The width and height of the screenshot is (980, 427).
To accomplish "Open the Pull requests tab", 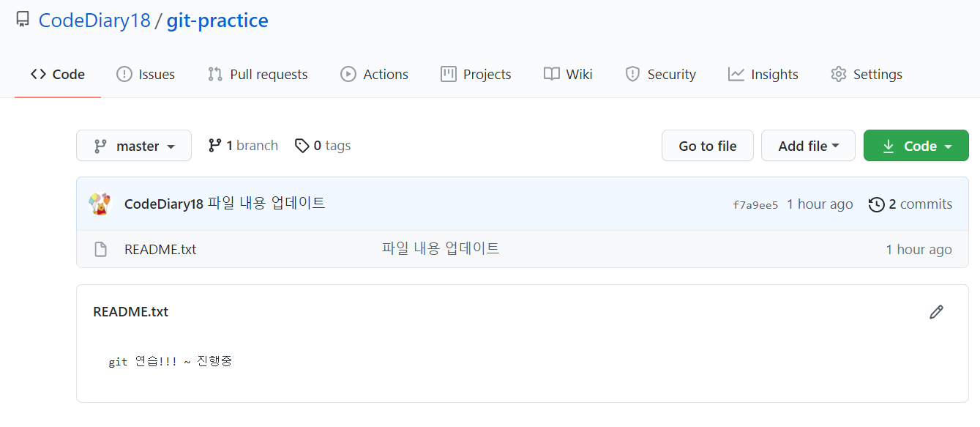I will tap(258, 74).
